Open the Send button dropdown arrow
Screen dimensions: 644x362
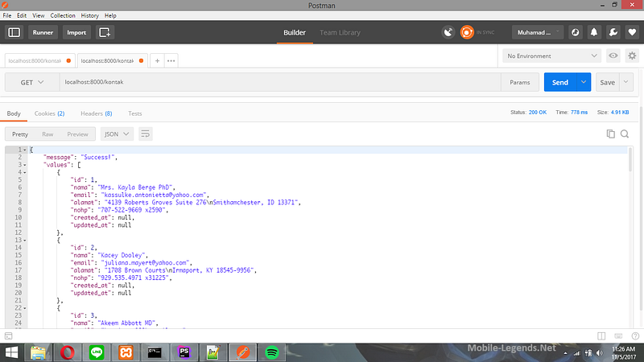point(584,82)
